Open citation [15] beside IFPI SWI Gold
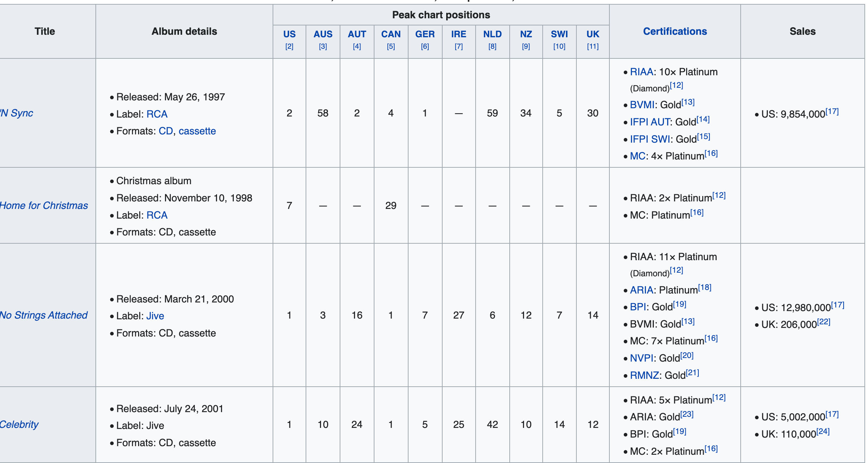 703,137
